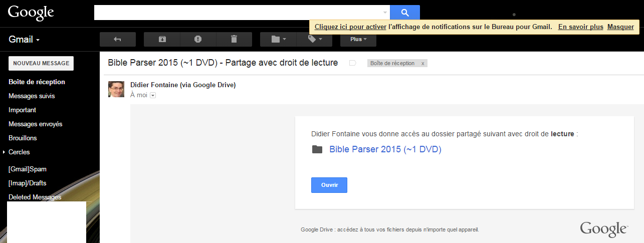Toggle the importance marker beside subject

[352, 63]
